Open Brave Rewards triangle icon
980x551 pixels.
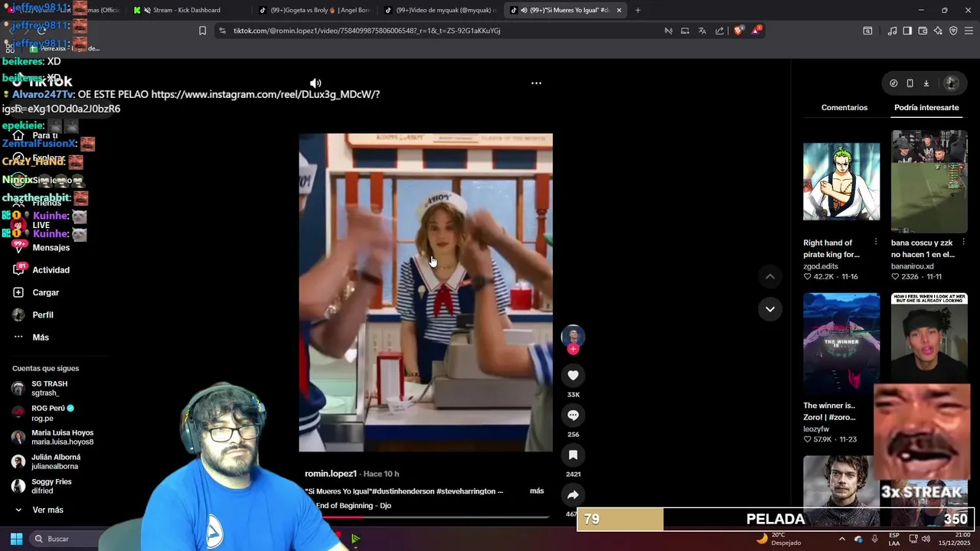(x=756, y=31)
